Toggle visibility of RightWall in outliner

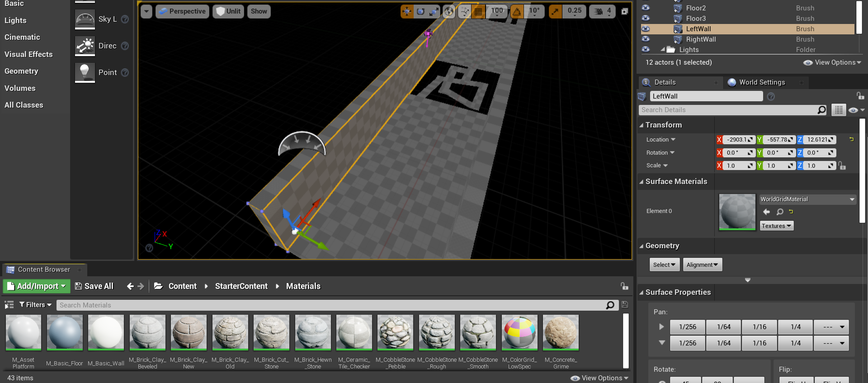646,39
